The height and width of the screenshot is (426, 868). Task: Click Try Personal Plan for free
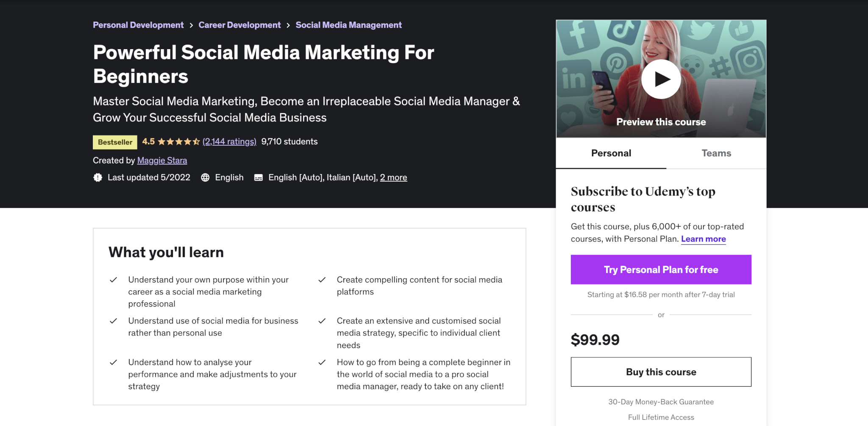tap(661, 269)
